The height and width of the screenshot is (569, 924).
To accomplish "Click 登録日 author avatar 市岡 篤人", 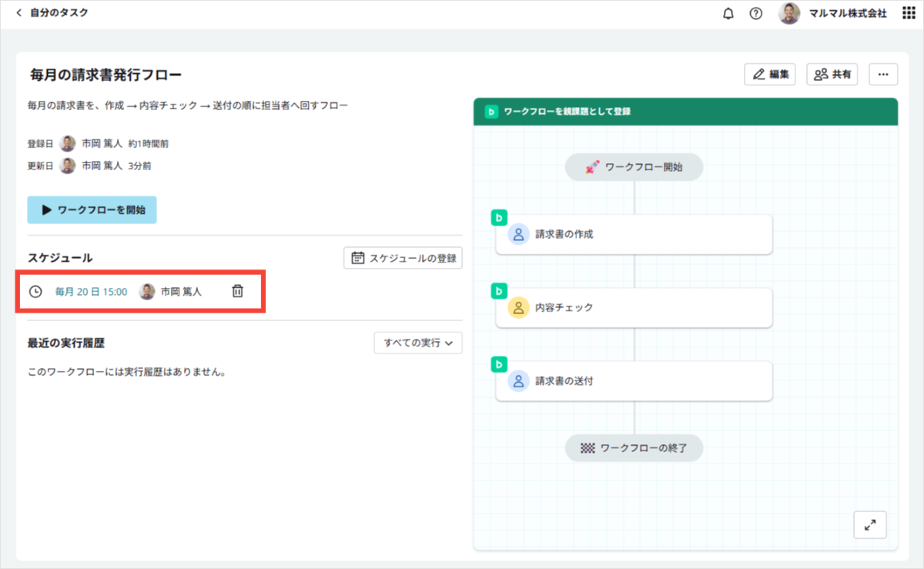I will click(x=68, y=143).
